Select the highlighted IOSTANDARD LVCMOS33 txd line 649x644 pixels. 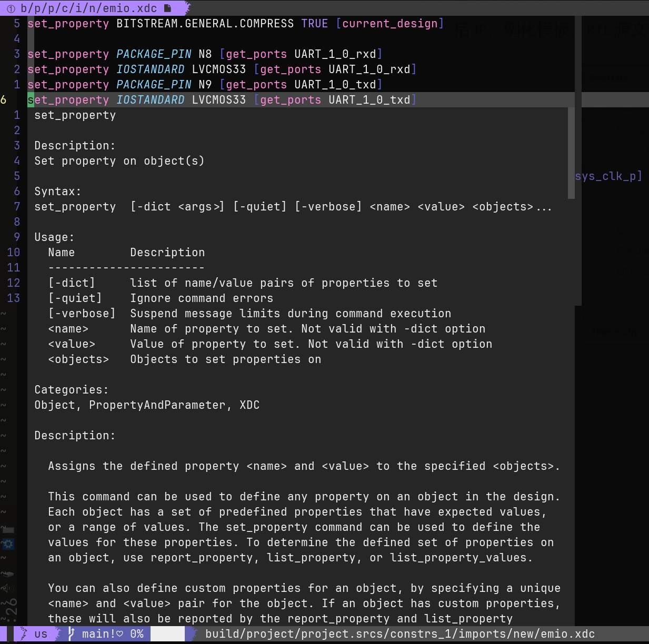click(x=221, y=99)
